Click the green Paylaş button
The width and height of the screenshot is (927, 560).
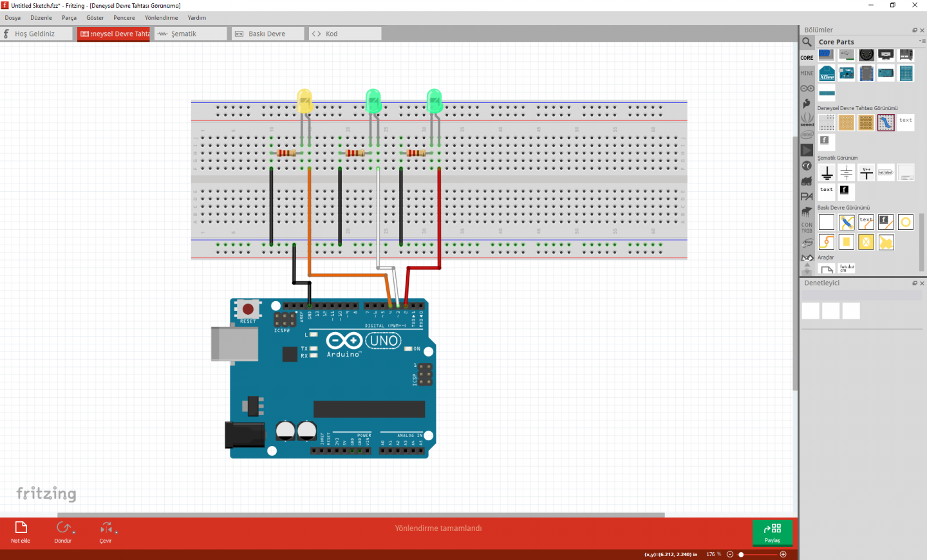click(772, 532)
